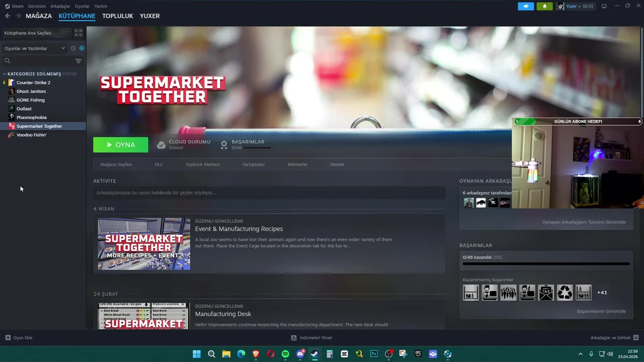Click the 0/48 achievements progress bar
The image size is (644, 362).
[x=546, y=263]
